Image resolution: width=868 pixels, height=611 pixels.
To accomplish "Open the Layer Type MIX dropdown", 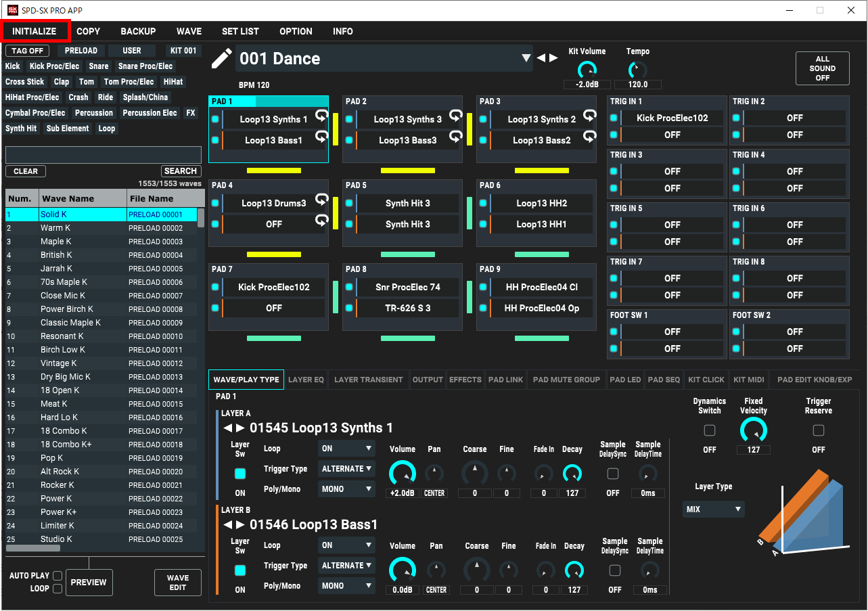I will 713,509.
